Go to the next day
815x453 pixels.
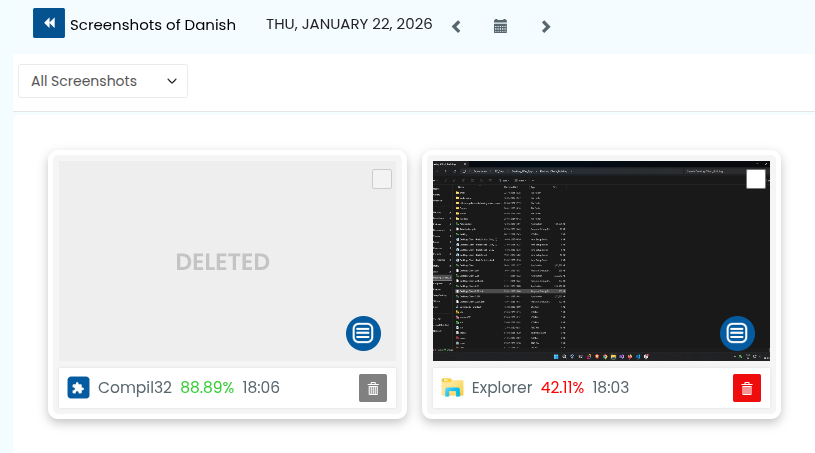pyautogui.click(x=546, y=26)
